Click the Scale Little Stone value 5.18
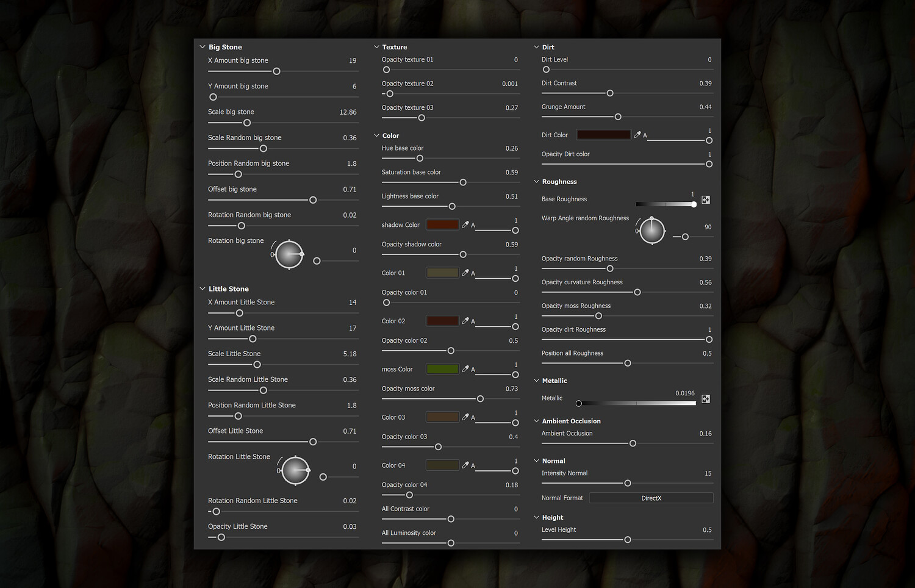This screenshot has height=588, width=915. pos(350,354)
